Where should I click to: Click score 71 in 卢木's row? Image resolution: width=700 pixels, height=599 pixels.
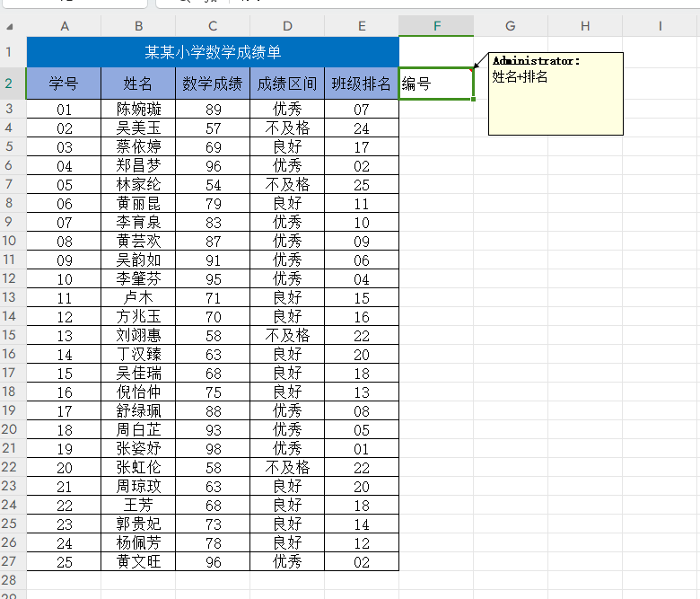(213, 297)
